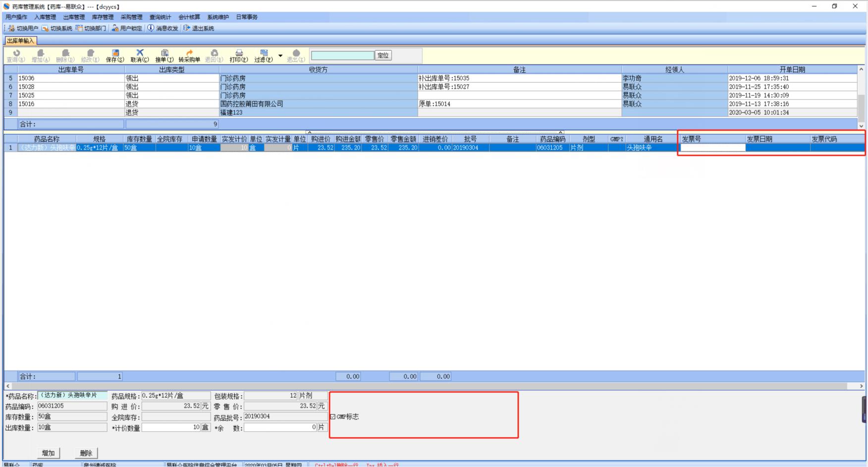Open the 查询统计 menu
This screenshot has width=868, height=467.
tap(160, 17)
